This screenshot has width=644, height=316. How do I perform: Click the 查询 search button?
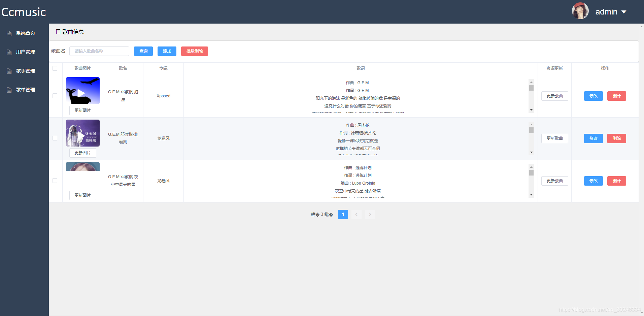point(143,51)
